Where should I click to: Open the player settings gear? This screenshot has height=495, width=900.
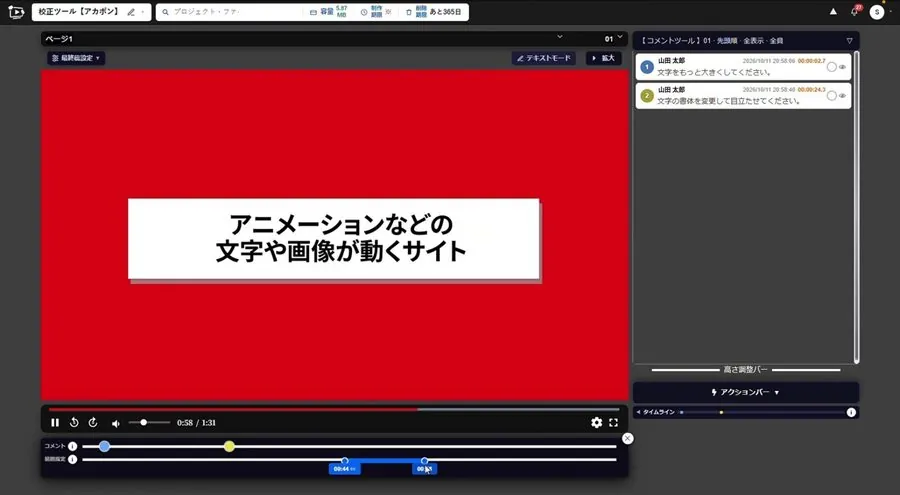click(596, 423)
